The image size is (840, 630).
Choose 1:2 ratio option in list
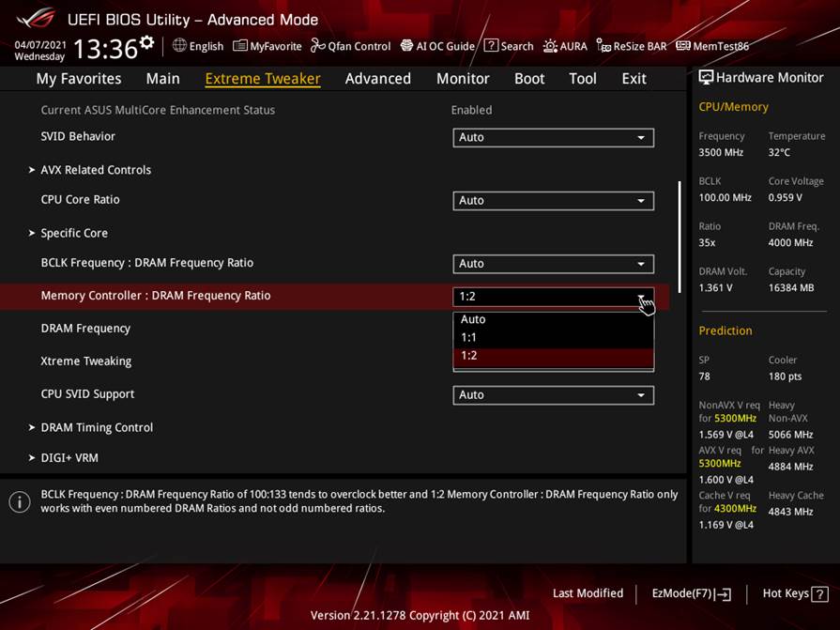tap(554, 356)
